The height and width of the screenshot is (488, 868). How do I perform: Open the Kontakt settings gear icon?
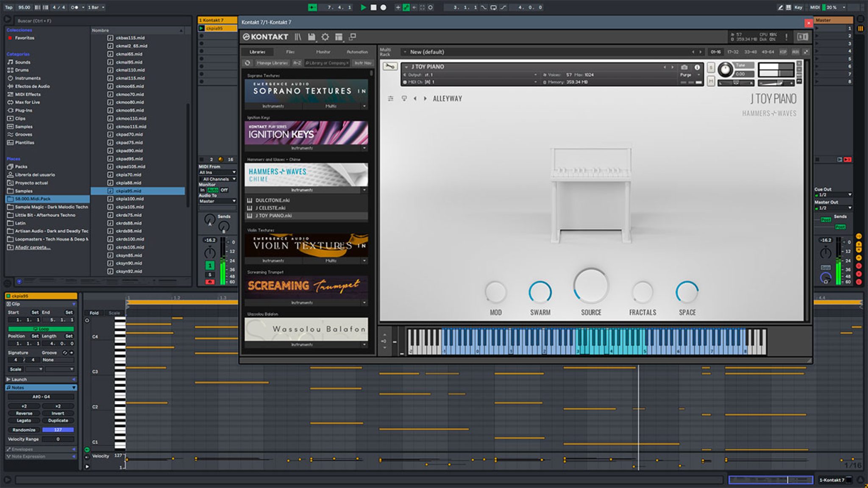325,37
